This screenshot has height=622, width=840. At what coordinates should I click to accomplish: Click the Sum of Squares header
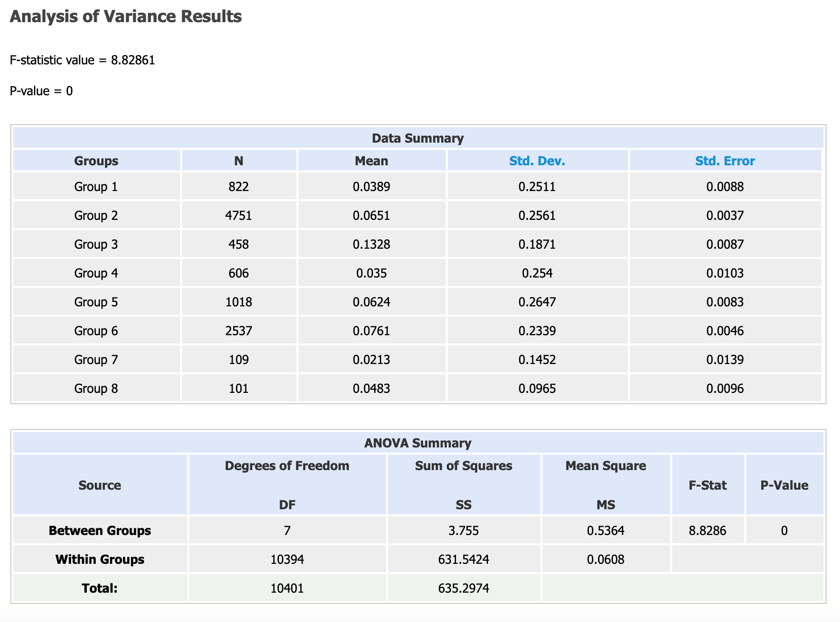pyautogui.click(x=464, y=466)
